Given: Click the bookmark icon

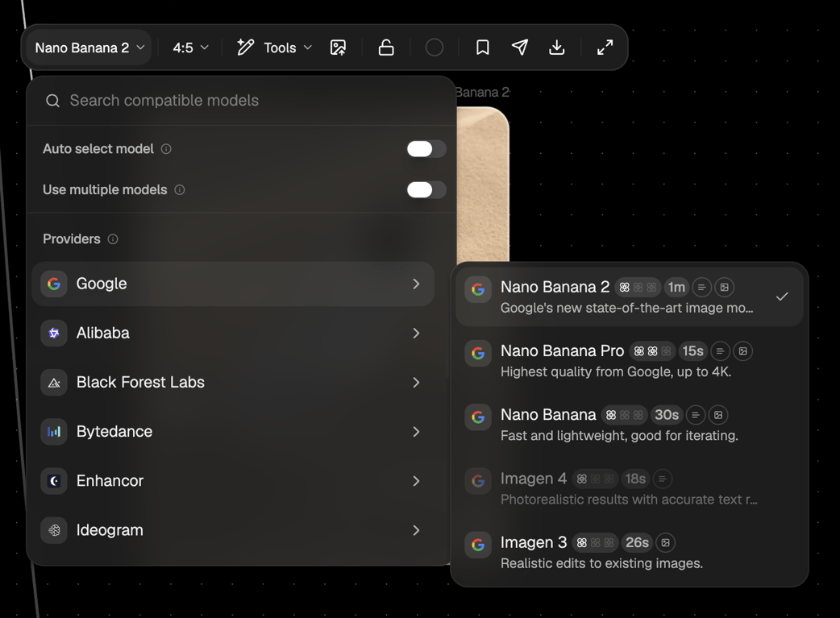Looking at the screenshot, I should [x=482, y=48].
